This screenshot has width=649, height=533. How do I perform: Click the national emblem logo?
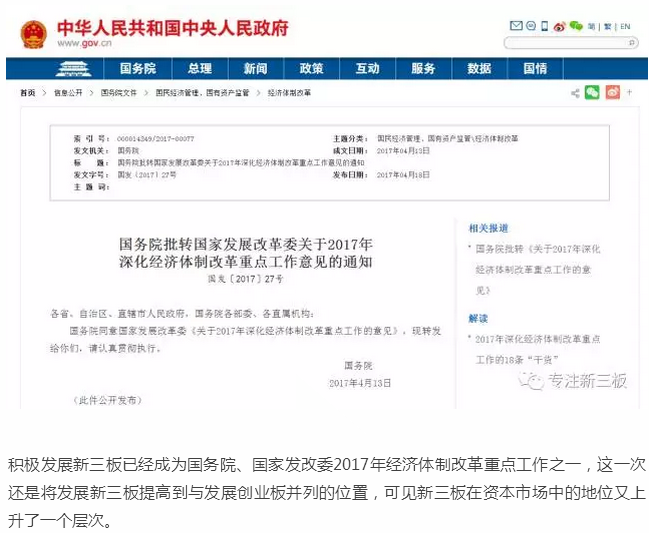pyautogui.click(x=34, y=34)
